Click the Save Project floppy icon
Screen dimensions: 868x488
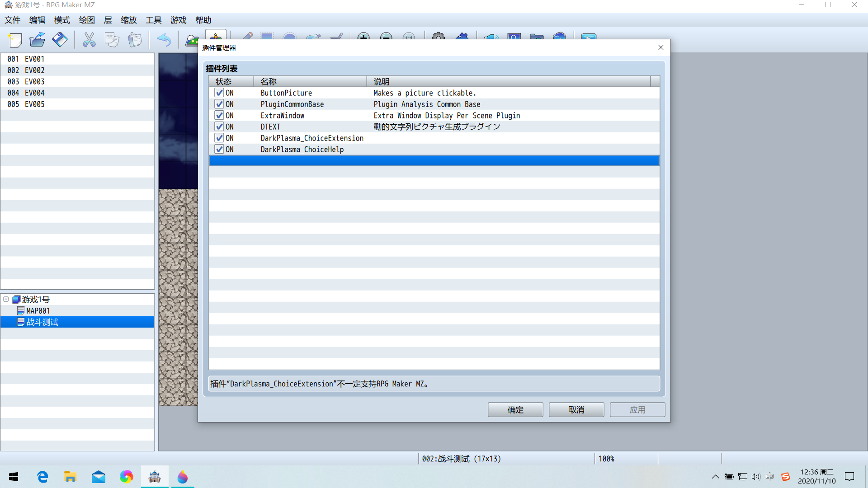click(x=60, y=40)
